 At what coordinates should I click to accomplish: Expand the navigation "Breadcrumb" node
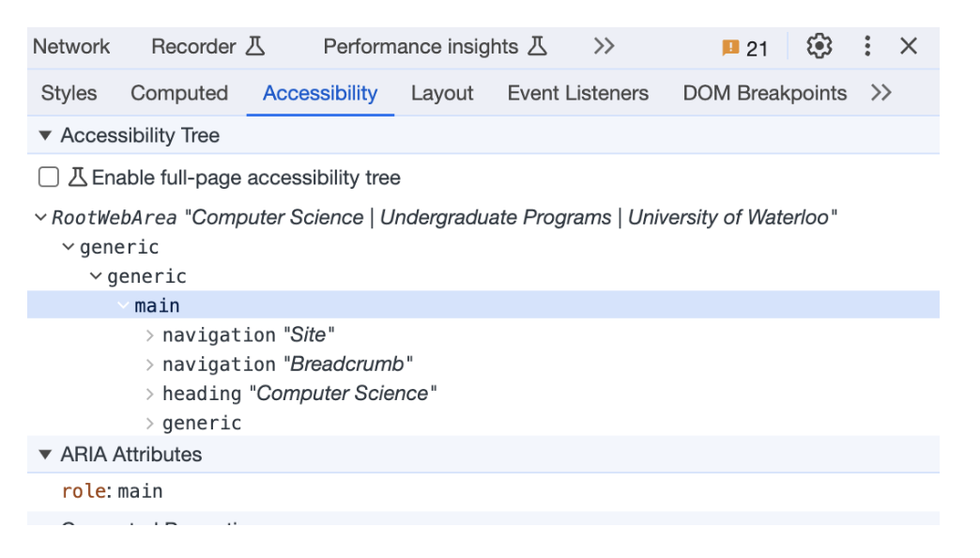coord(150,364)
